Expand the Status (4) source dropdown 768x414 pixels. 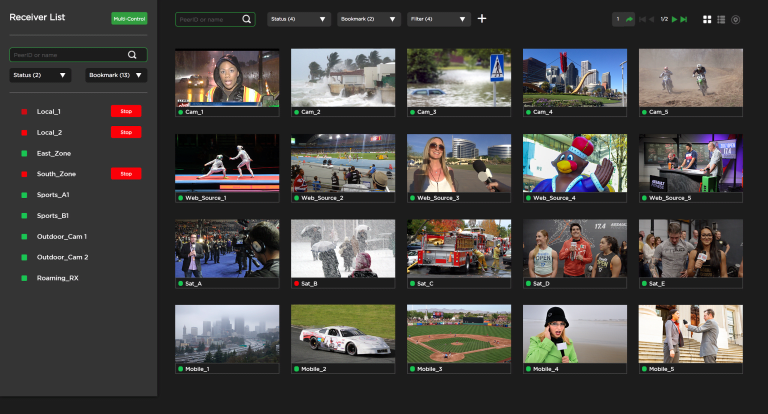pyautogui.click(x=298, y=19)
